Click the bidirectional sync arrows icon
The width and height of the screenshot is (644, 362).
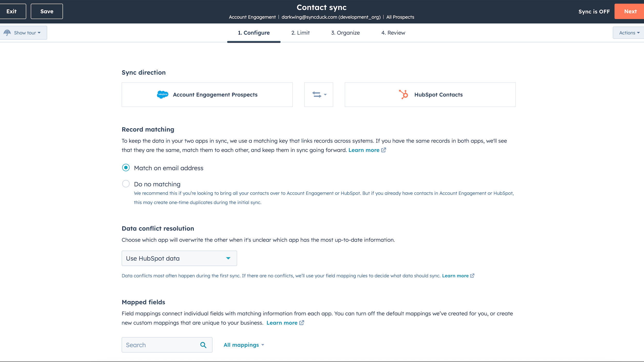pyautogui.click(x=317, y=95)
